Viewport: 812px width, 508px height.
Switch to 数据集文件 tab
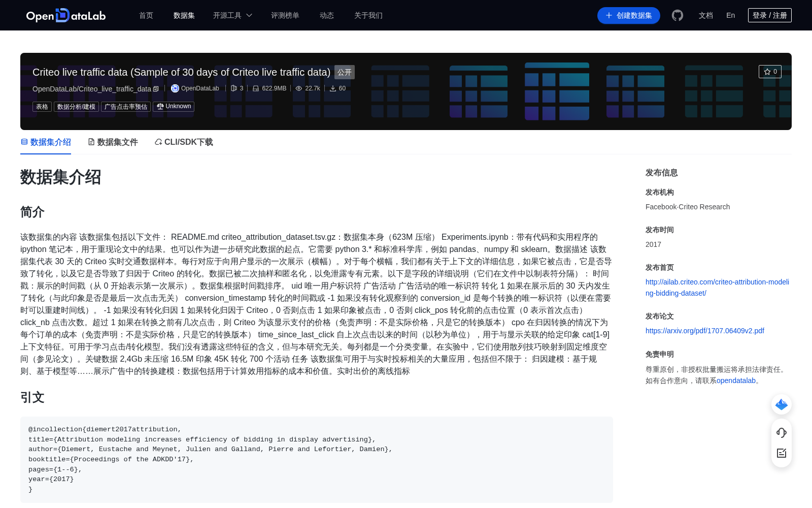coord(113,142)
